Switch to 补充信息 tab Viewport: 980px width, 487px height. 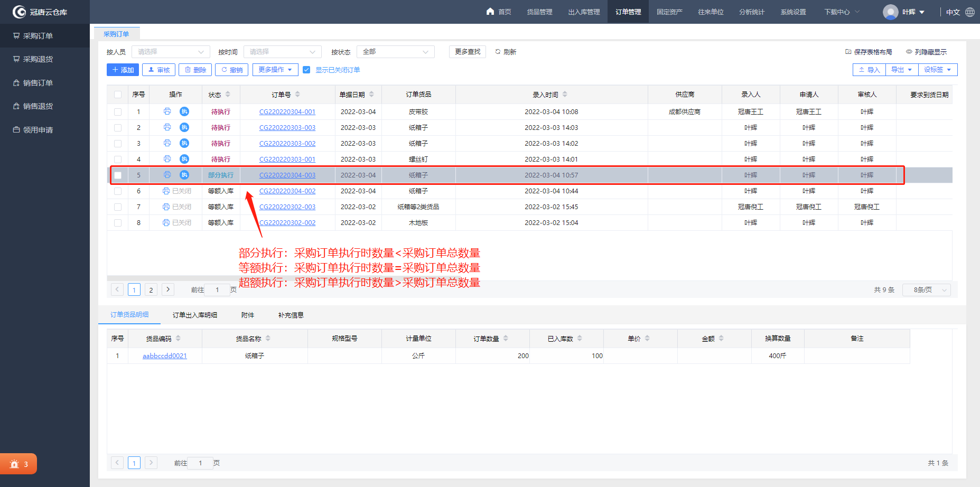[291, 315]
